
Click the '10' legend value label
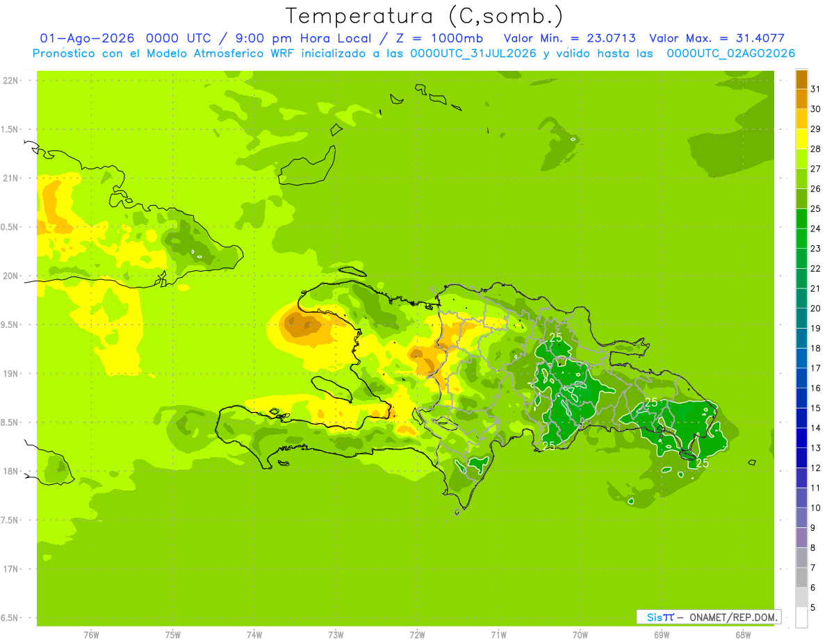pos(816,508)
